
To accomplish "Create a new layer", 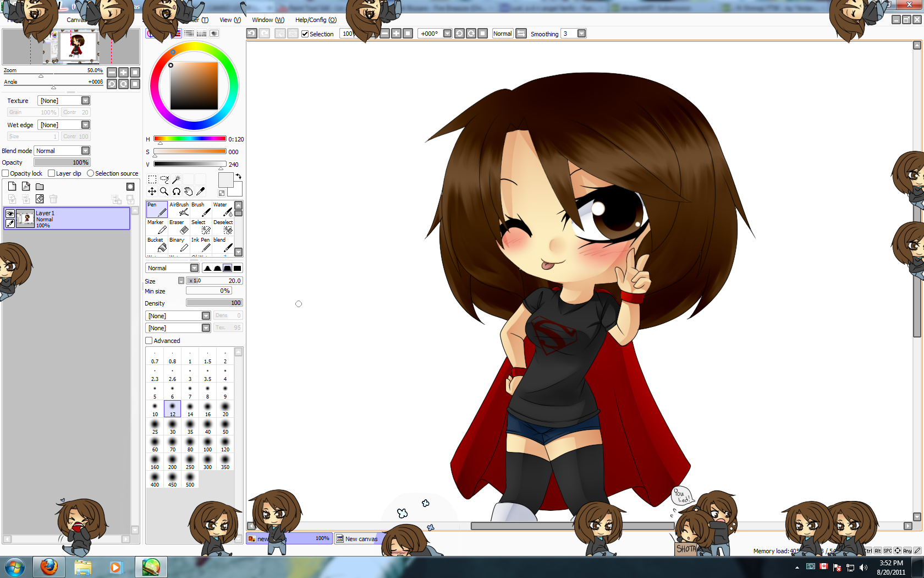I will 12,186.
